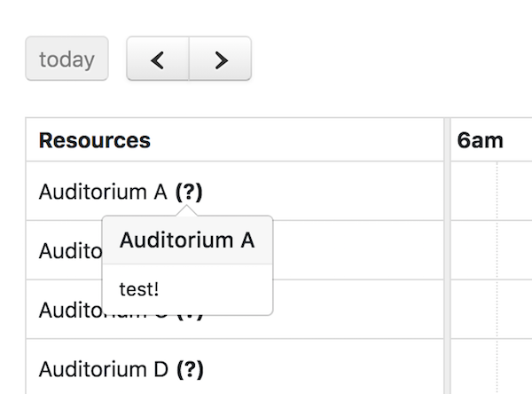The width and height of the screenshot is (532, 394).
Task: Click Auditorium A slot right of dotted line
Action: coord(515,192)
